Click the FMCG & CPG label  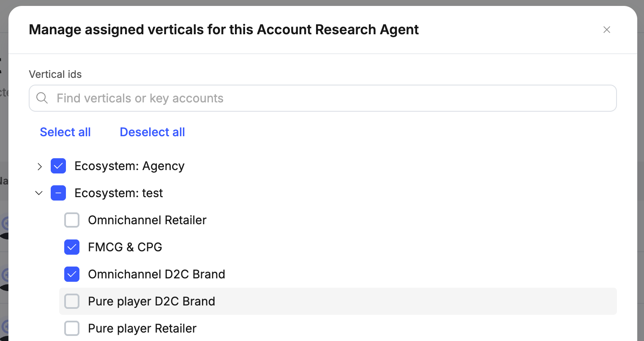pos(125,247)
